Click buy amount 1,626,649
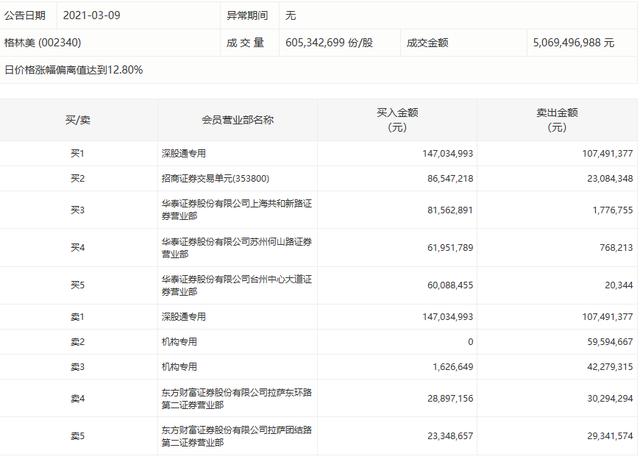This screenshot has width=640, height=459. pyautogui.click(x=453, y=367)
